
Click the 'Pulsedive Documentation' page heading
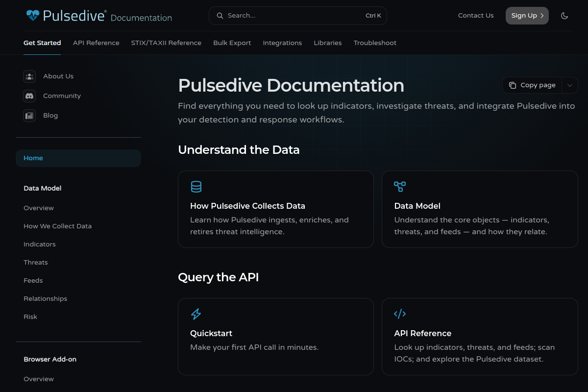click(x=291, y=85)
